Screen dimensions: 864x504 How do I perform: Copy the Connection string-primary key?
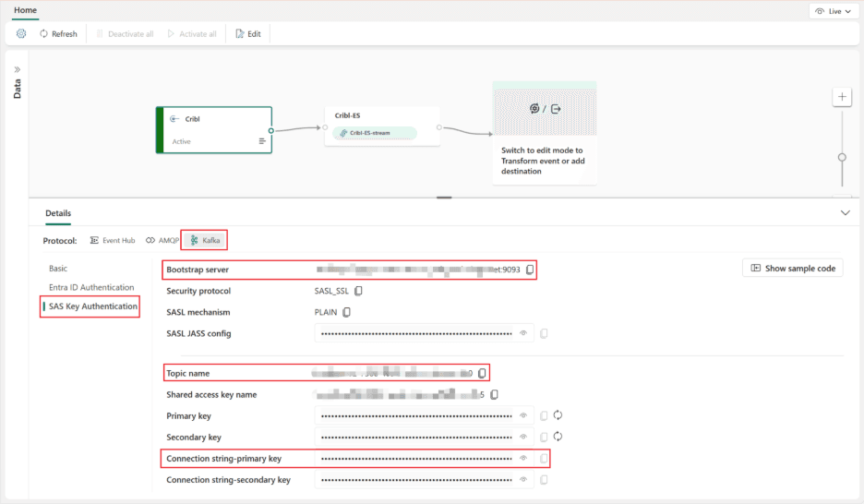pos(545,458)
